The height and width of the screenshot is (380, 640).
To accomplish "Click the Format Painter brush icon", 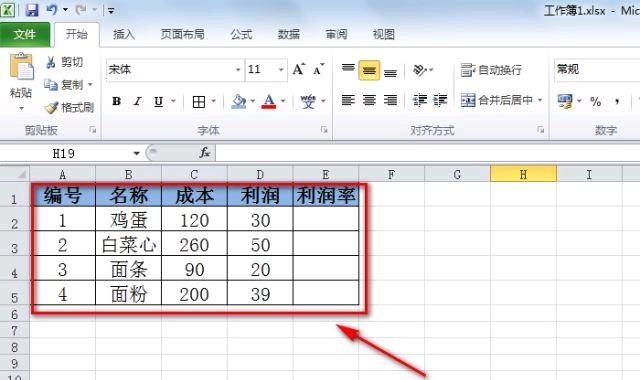I will click(x=51, y=108).
